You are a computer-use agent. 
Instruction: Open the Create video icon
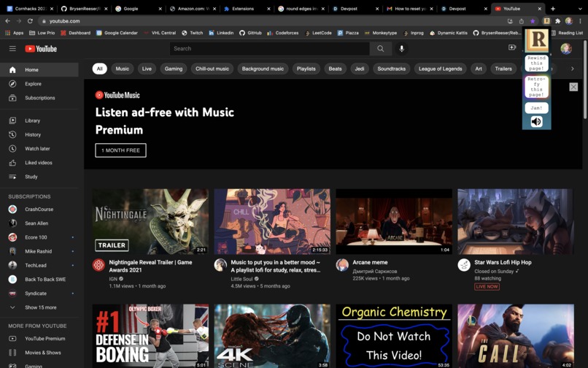point(512,47)
